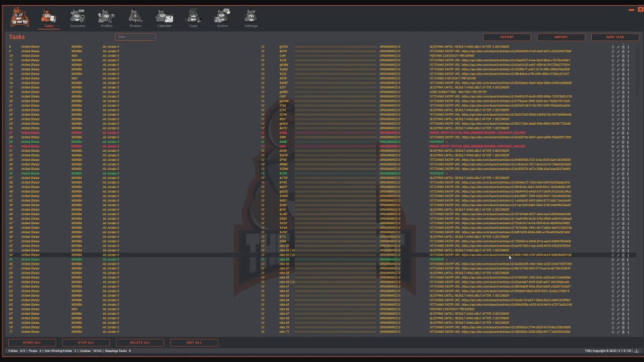Delete task row 47 trash icon

pos(623,223)
